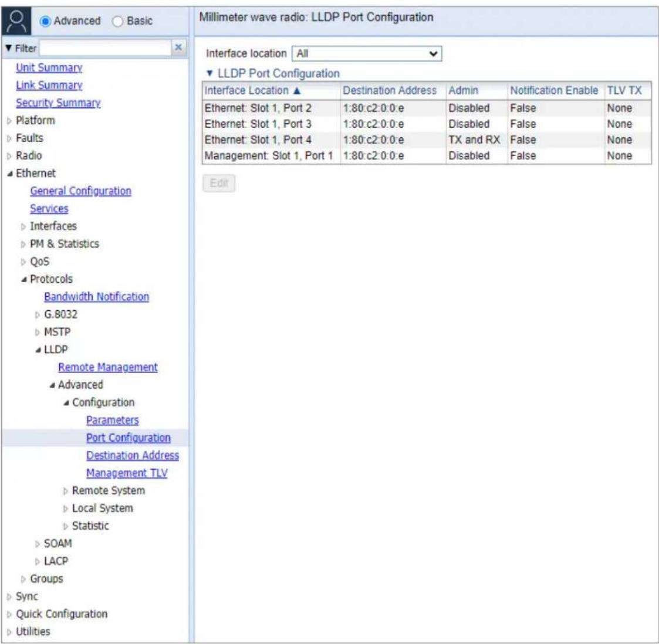The width and height of the screenshot is (659, 644).
Task: Open the Security Summary link
Action: [59, 103]
